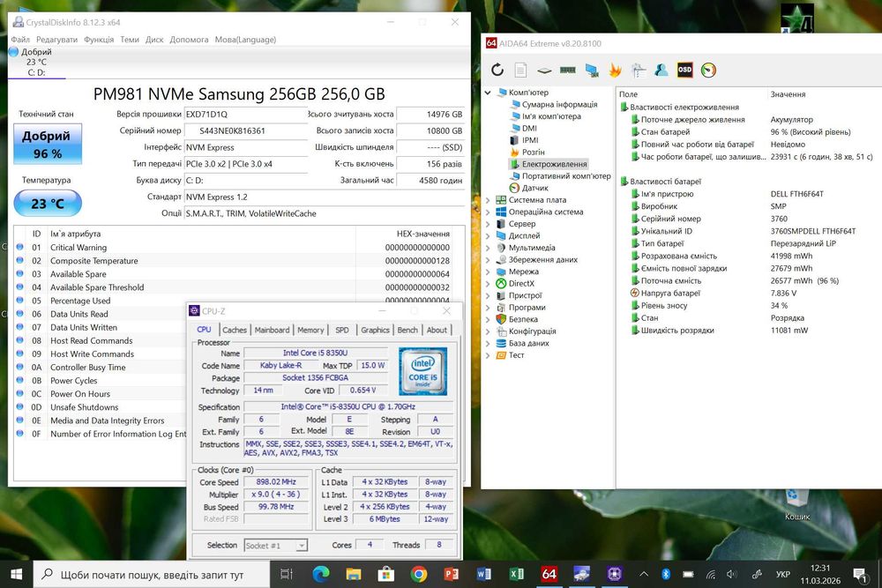This screenshot has height=588, width=882.
Task: Switch to the Memory tab in CPU-Z
Action: click(310, 330)
